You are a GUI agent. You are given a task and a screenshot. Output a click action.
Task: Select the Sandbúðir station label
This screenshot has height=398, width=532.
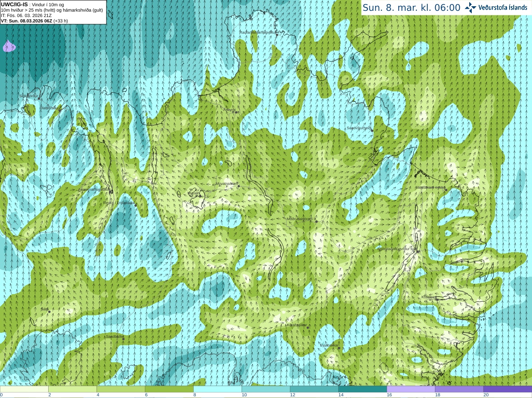[115, 337]
